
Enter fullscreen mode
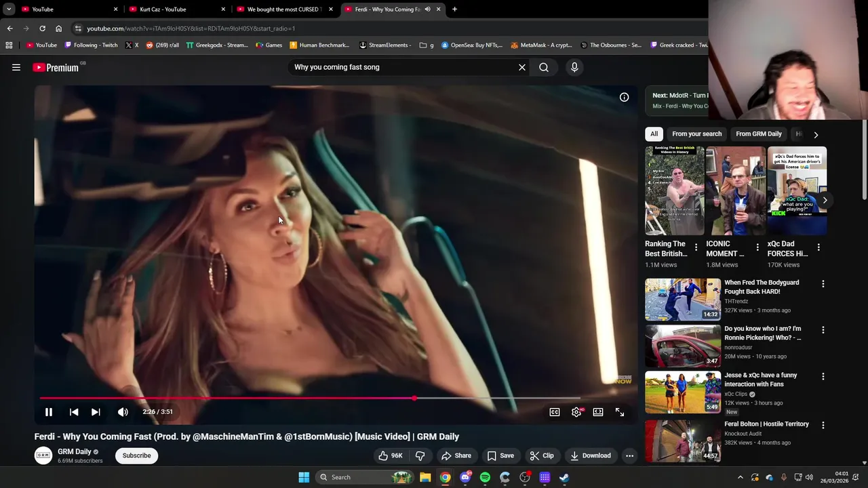[620, 412]
